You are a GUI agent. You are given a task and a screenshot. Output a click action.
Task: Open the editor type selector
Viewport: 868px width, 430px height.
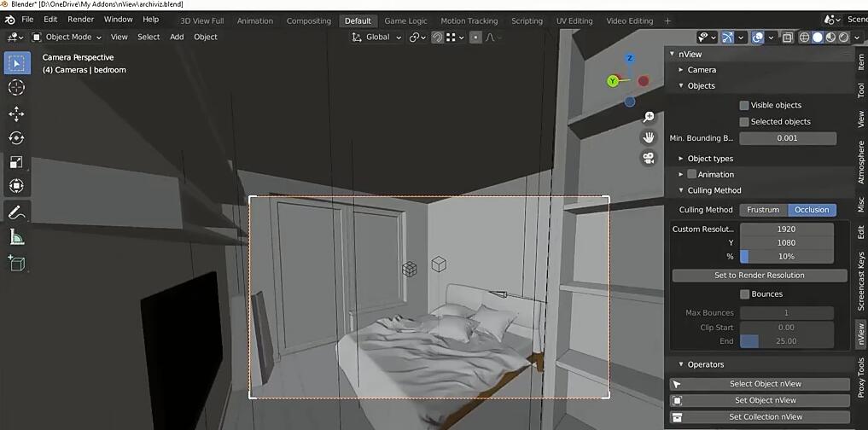[15, 37]
